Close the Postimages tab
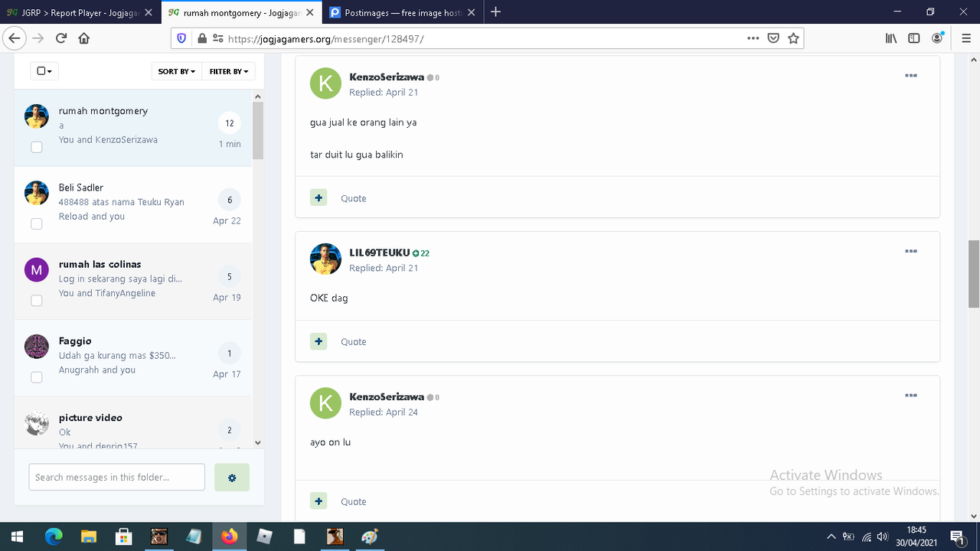The image size is (980, 551). pyautogui.click(x=471, y=12)
